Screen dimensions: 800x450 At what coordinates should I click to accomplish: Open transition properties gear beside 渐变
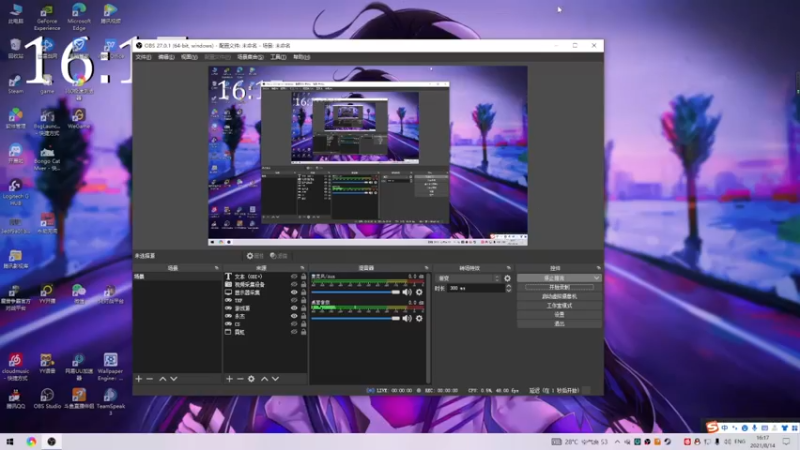[507, 279]
